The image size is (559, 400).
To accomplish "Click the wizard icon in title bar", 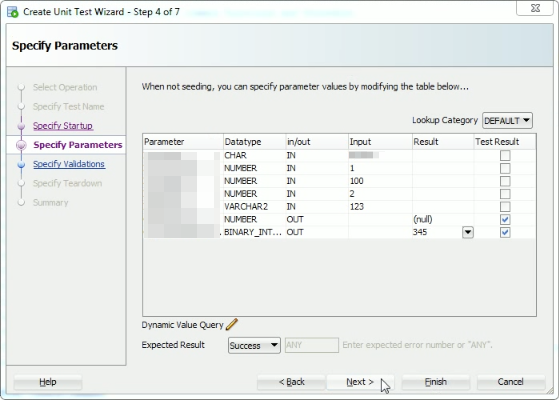I will (x=12, y=12).
